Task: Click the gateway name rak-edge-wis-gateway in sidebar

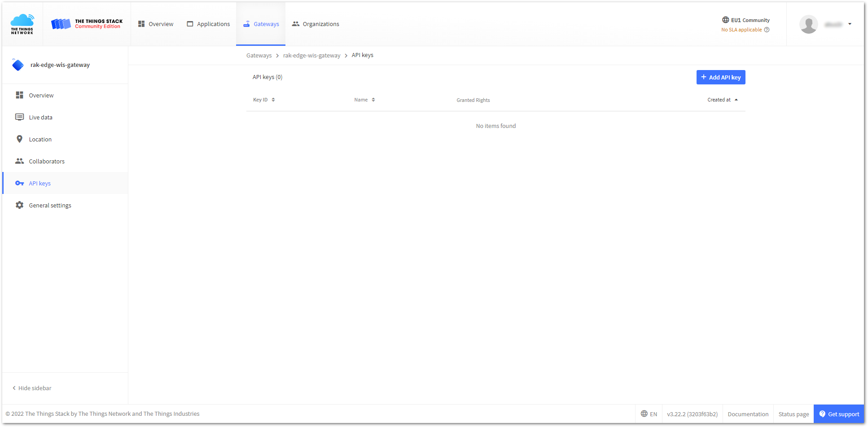Action: point(60,65)
